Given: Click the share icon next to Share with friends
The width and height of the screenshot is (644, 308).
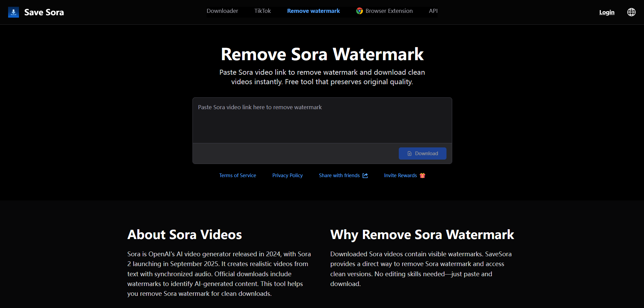Looking at the screenshot, I should click(365, 175).
